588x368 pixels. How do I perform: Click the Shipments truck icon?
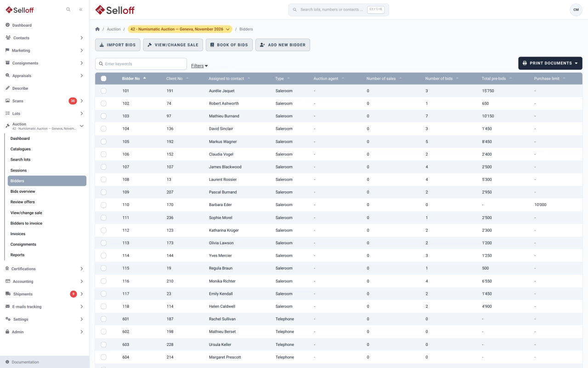8,294
